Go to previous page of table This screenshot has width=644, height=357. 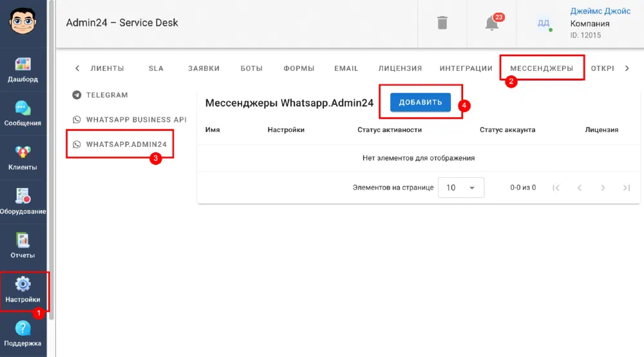click(580, 188)
